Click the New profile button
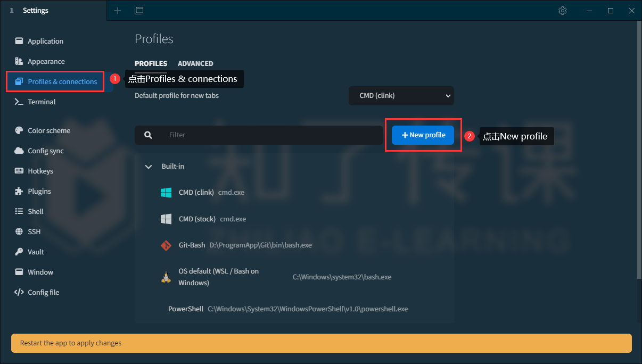 (423, 135)
